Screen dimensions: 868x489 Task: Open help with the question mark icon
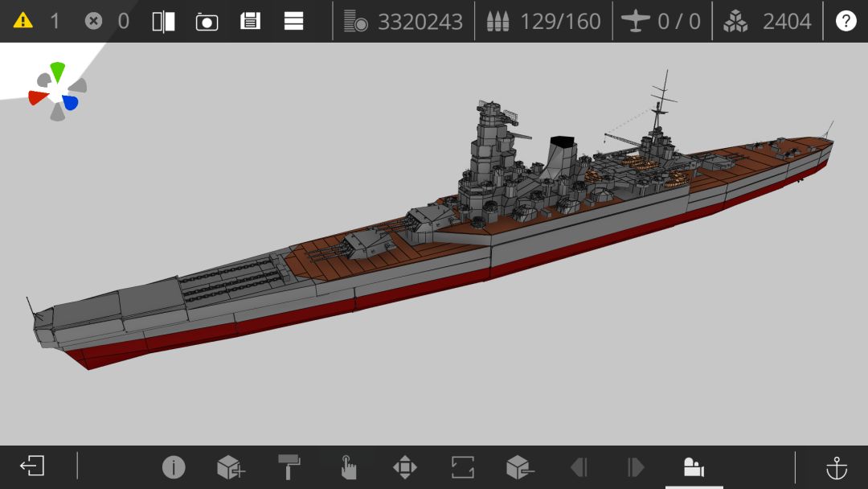point(845,21)
